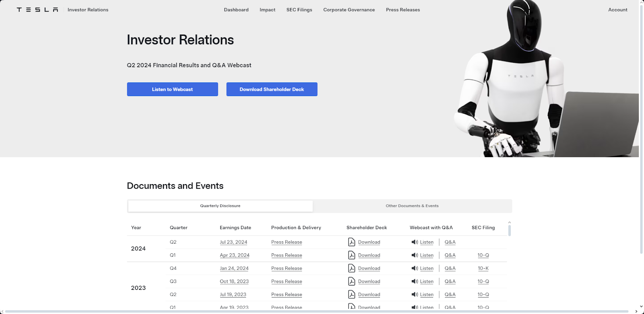Switch to Other Documents & Events tab
The image size is (644, 314).
(x=412, y=206)
